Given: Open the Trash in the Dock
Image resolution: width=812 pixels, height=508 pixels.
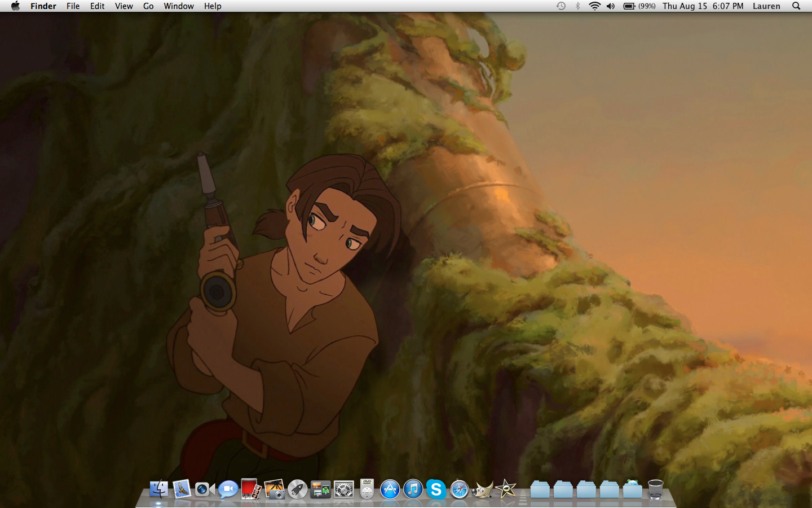Looking at the screenshot, I should 655,489.
